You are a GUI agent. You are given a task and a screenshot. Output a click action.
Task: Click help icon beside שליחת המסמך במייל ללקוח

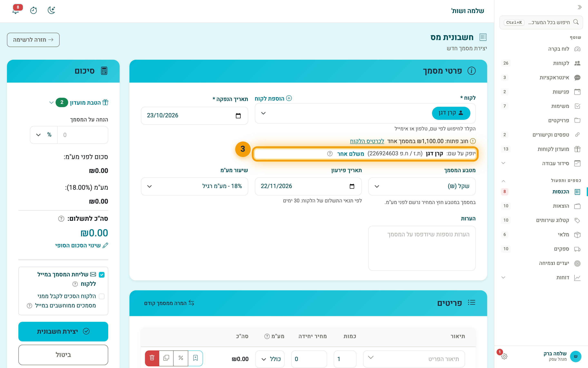pyautogui.click(x=75, y=284)
